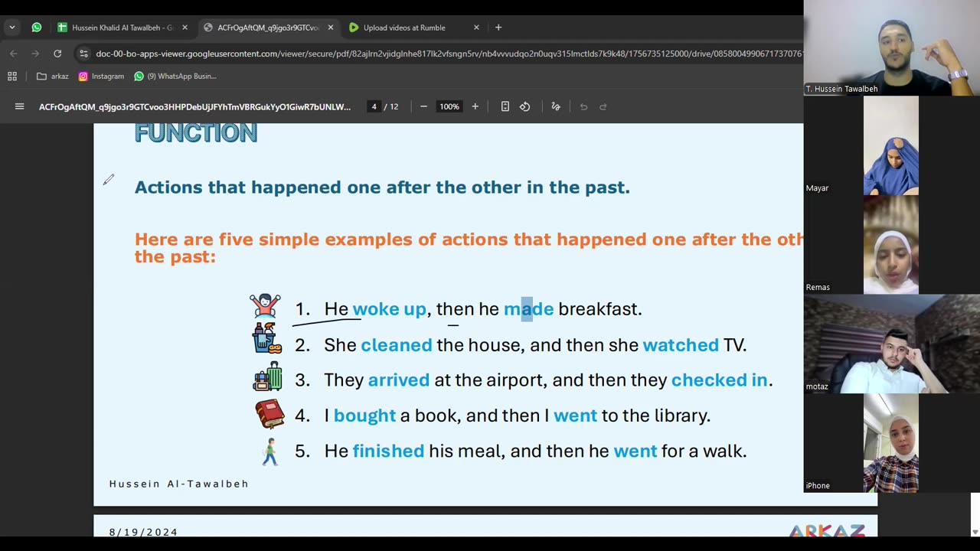The image size is (980, 551).
Task: Click the 8/19/2024 date on next page
Action: coord(143,532)
